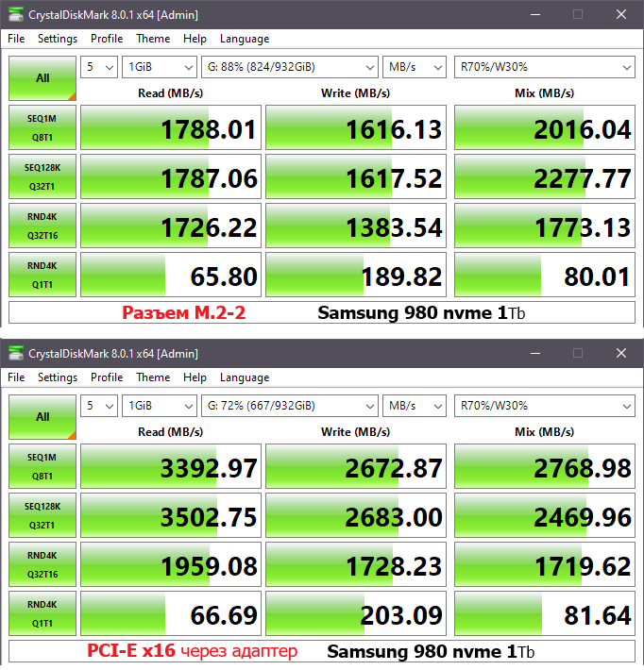This screenshot has width=644, height=670.
Task: Click the 2016.04 mix result cell
Action: [545, 127]
